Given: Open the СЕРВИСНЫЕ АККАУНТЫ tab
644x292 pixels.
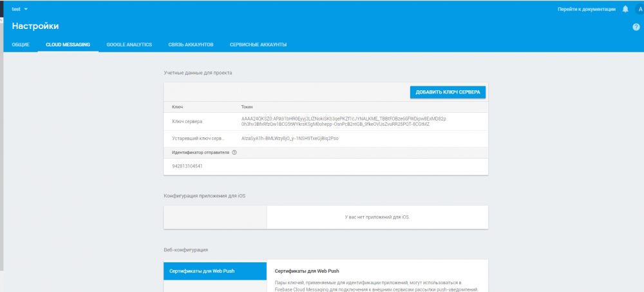Looking at the screenshot, I should pos(258,44).
